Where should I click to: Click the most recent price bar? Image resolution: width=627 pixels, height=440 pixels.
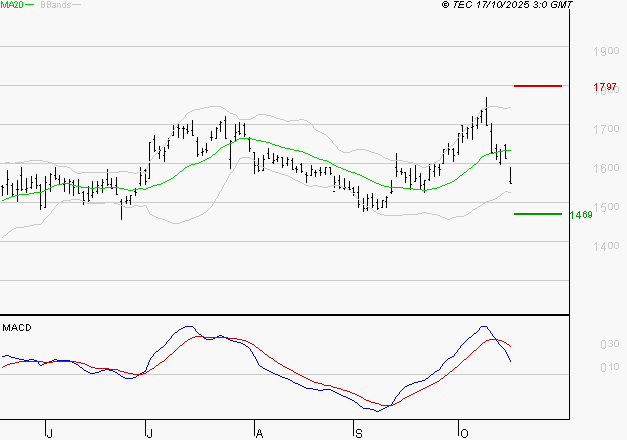click(512, 176)
